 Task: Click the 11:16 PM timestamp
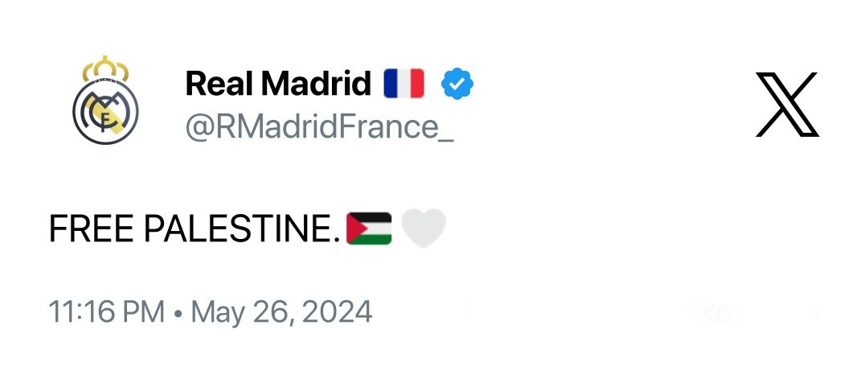[x=107, y=311]
